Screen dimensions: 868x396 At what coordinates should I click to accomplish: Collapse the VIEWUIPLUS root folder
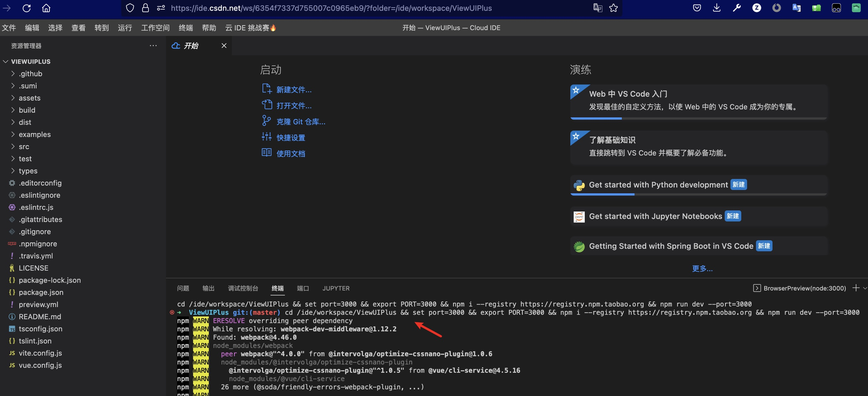(x=5, y=61)
